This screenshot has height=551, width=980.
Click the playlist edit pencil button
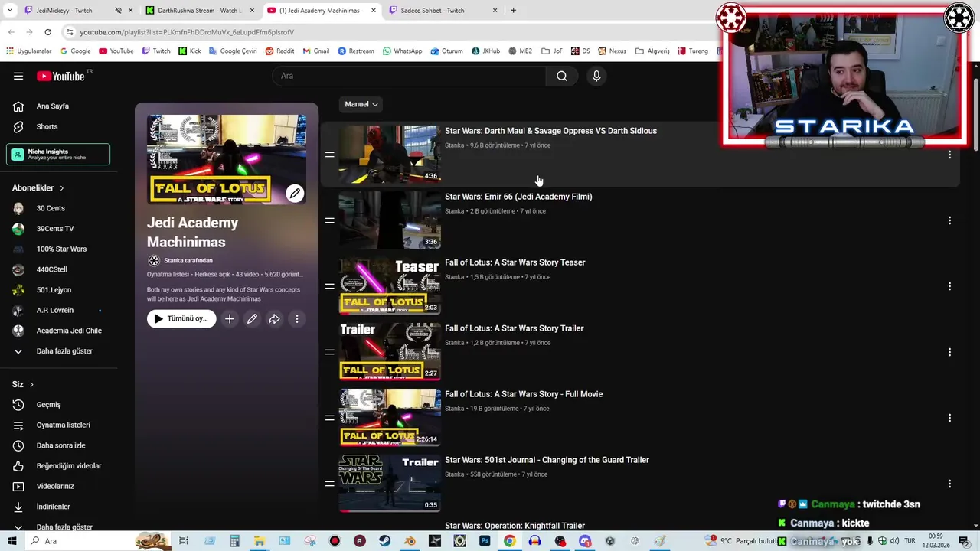point(252,319)
